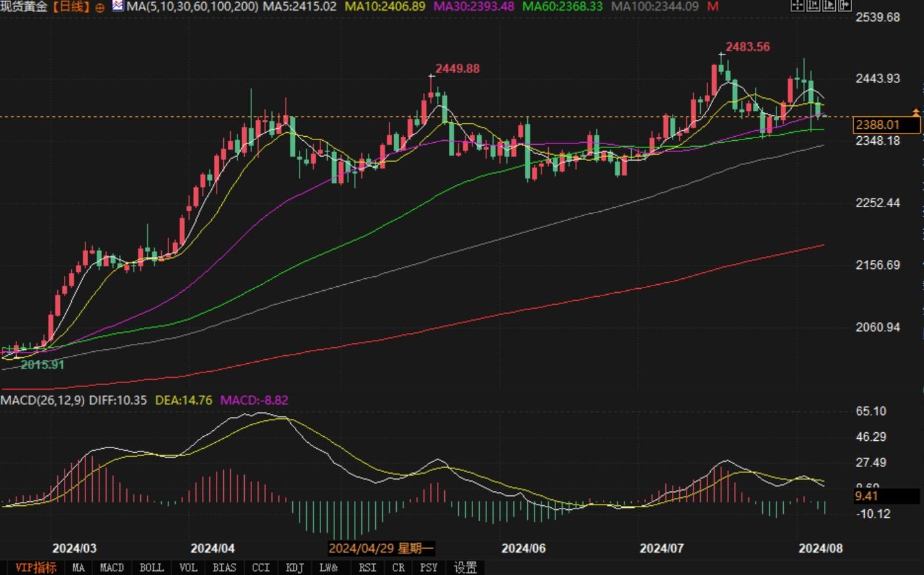Click the CCI indicator button
Image resolution: width=924 pixels, height=575 pixels.
pyautogui.click(x=261, y=567)
